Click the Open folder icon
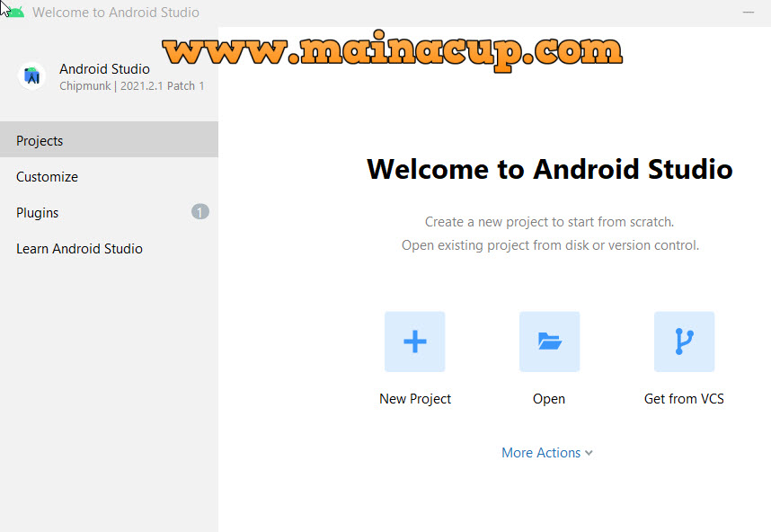 click(549, 341)
